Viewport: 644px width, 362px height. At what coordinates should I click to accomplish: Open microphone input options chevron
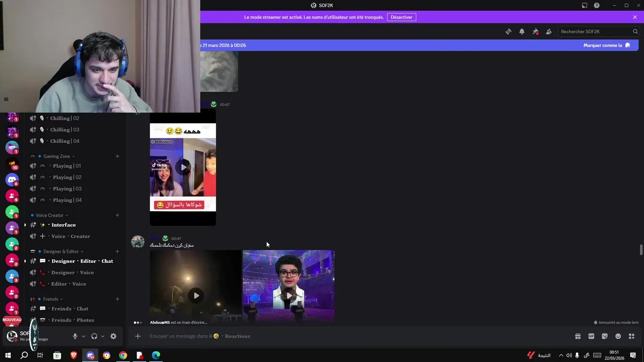[x=84, y=336]
